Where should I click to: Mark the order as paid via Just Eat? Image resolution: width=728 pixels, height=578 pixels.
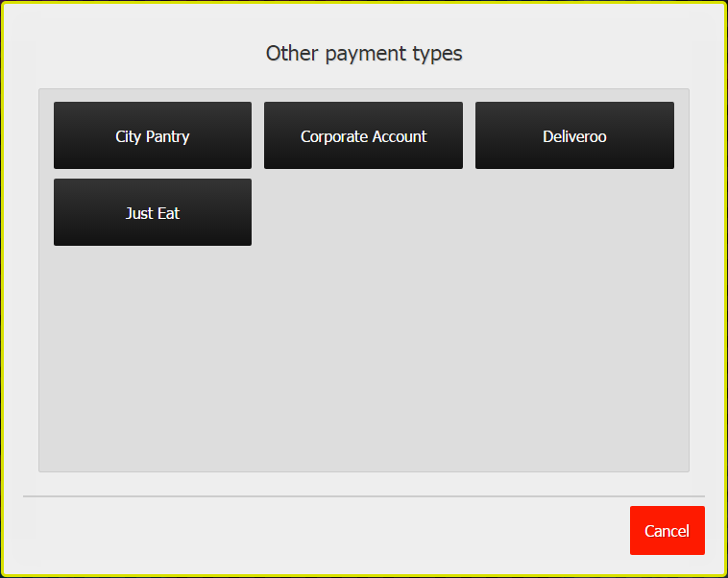(153, 212)
